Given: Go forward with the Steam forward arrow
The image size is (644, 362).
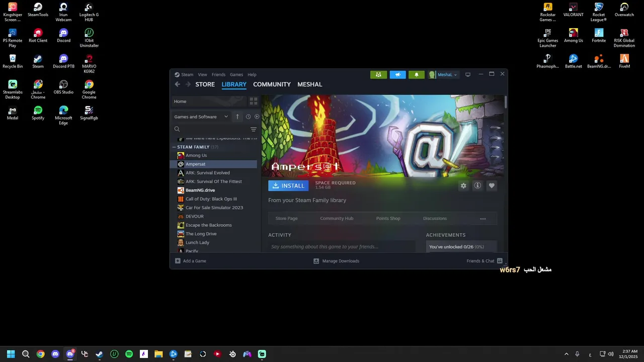Looking at the screenshot, I should coord(188,84).
